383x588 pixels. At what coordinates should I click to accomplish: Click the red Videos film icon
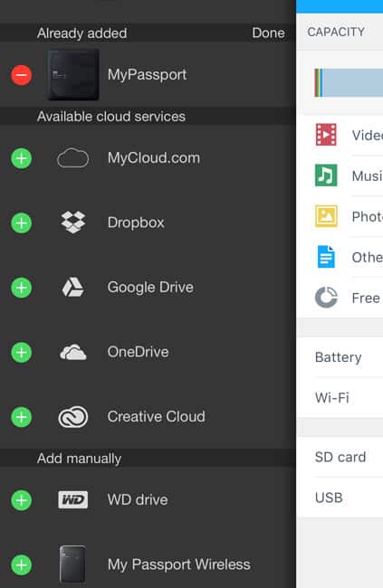(x=326, y=135)
